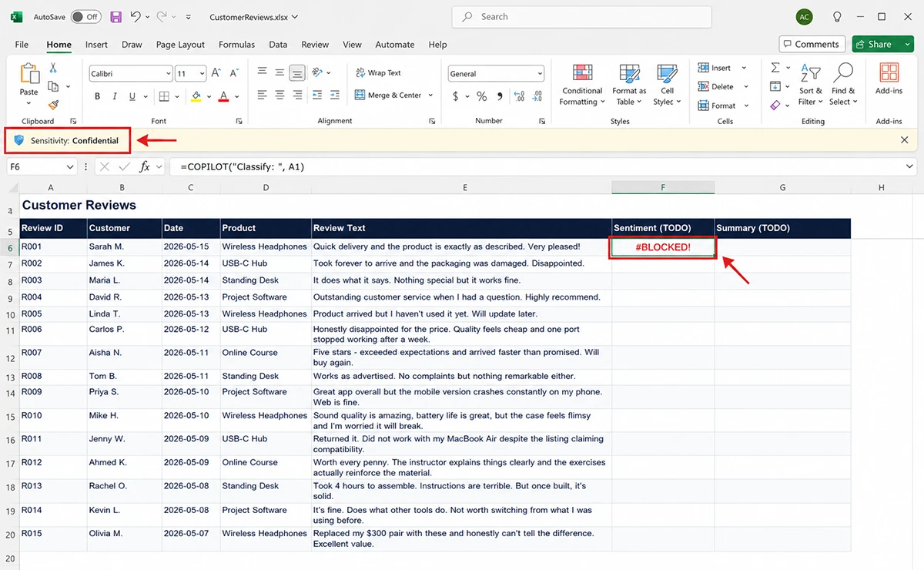
Task: Click the Middle Align icon
Action: coord(279,72)
